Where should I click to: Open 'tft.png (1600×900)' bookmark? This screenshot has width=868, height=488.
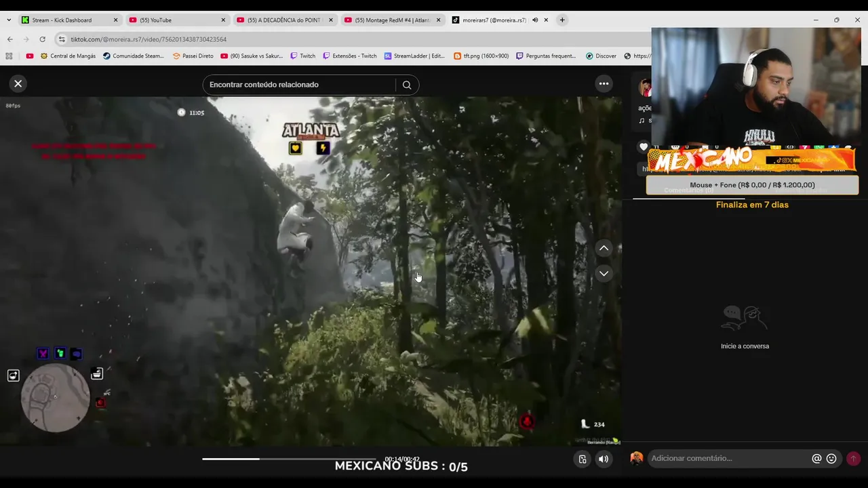tap(481, 56)
